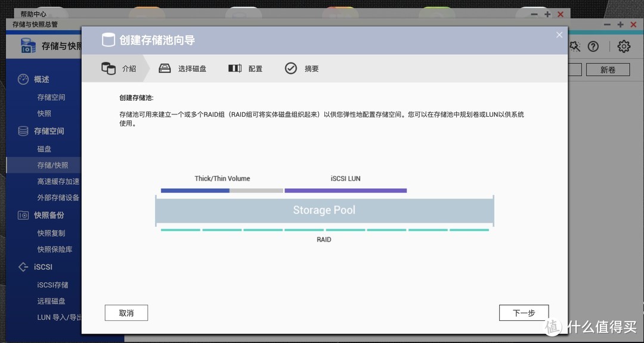
Task: Click the 快照 snapshot icon in sidebar
Action: click(x=44, y=113)
